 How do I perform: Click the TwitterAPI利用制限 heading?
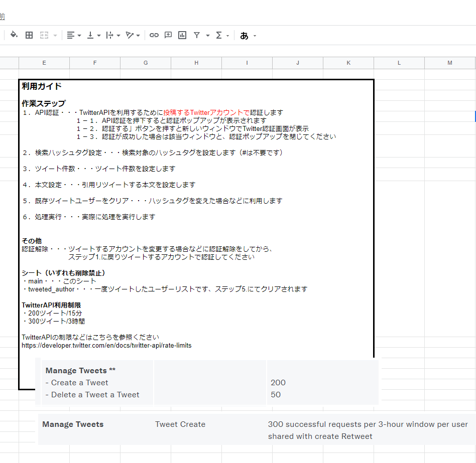[51, 305]
